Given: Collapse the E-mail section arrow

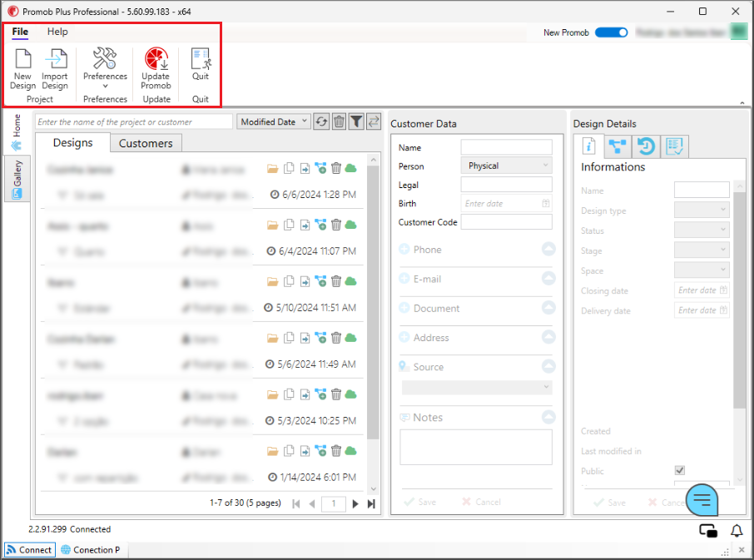Looking at the screenshot, I should point(548,278).
